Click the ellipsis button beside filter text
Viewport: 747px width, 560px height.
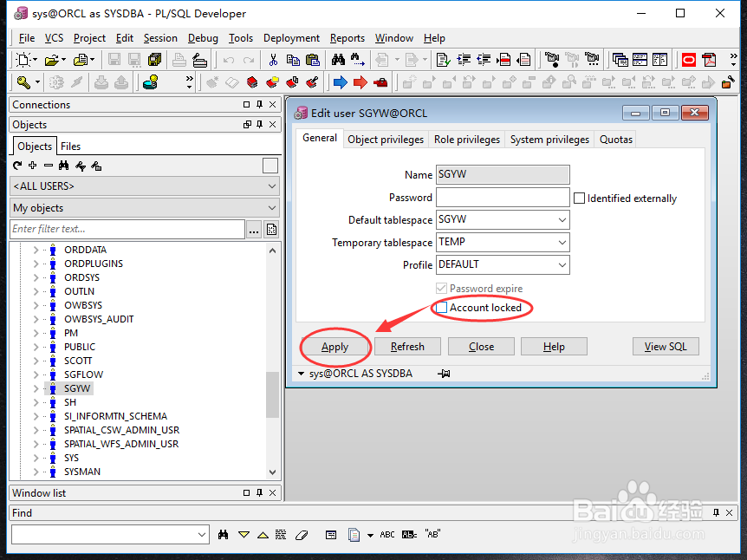coord(254,229)
